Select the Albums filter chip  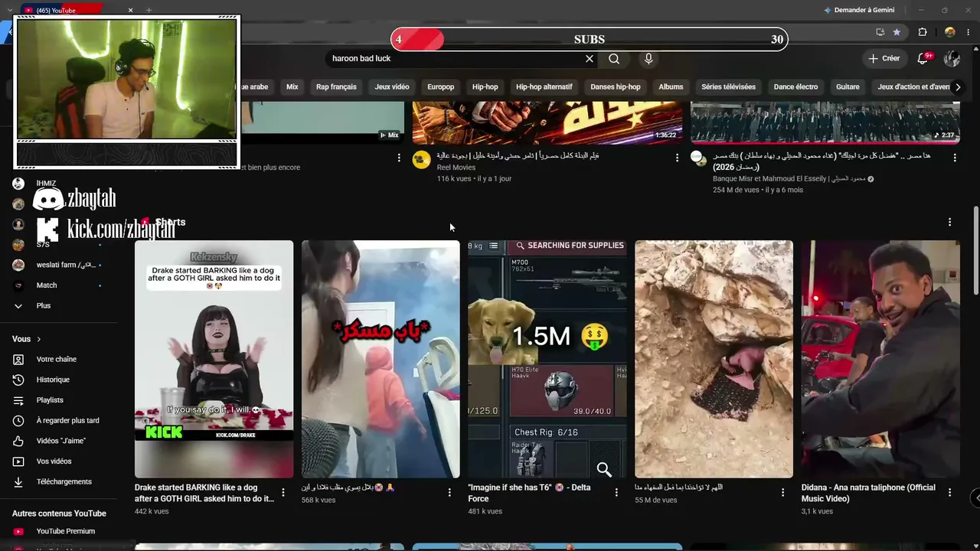pyautogui.click(x=671, y=87)
